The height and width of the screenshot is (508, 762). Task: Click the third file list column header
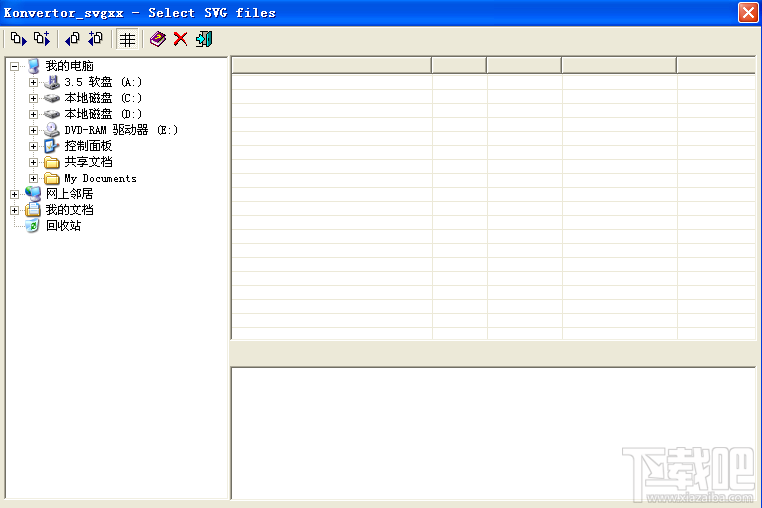(524, 65)
